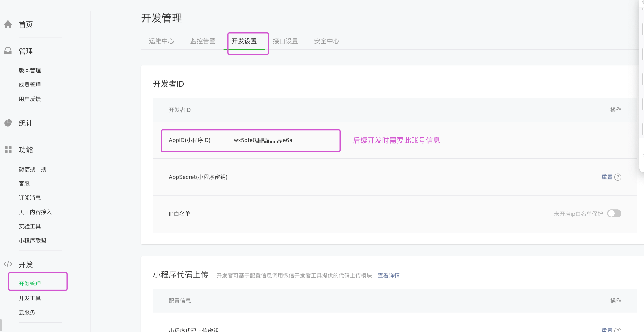This screenshot has width=644, height=332.
Task: Switch to the 运维中心 tab
Action: tap(162, 41)
